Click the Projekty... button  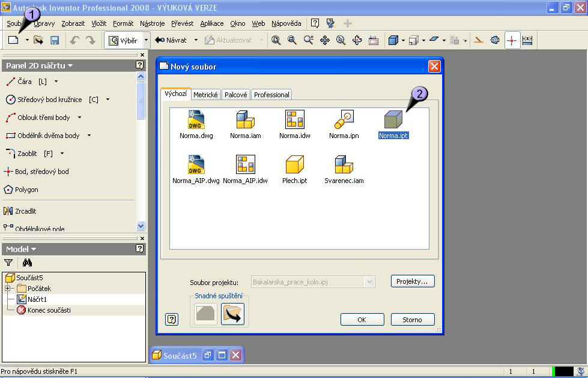pos(413,281)
